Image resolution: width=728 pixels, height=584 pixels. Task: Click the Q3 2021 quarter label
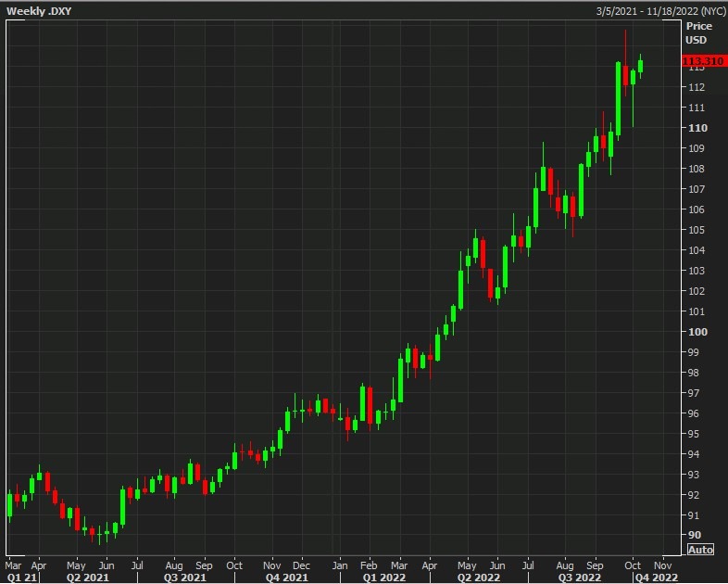[x=185, y=578]
